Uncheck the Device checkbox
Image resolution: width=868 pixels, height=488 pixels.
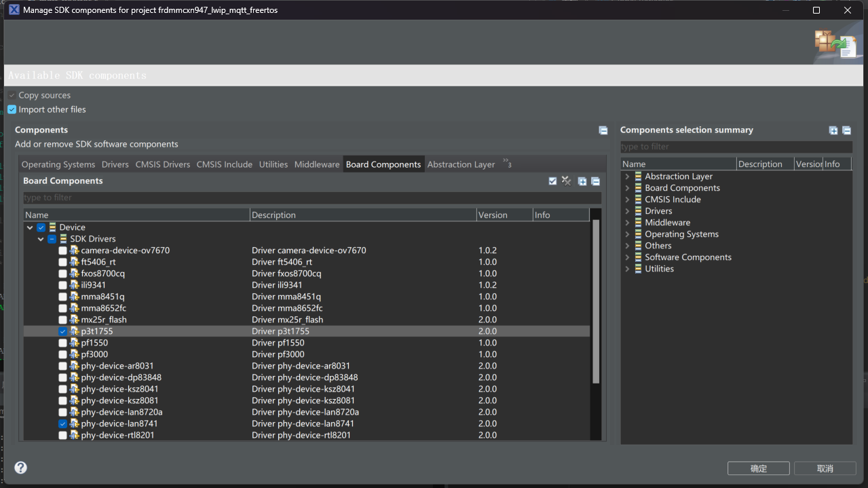point(41,227)
